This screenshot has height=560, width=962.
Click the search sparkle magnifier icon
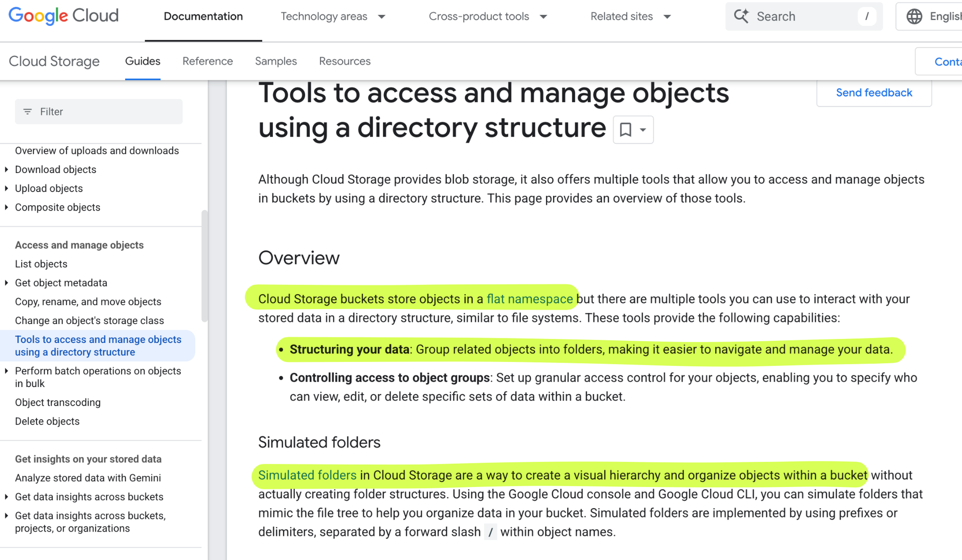pos(741,16)
